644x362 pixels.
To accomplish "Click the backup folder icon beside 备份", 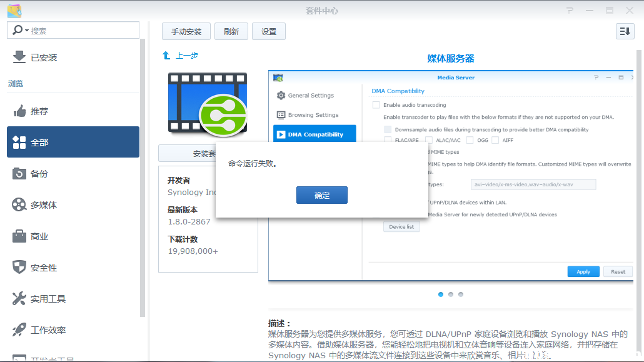I will point(19,173).
